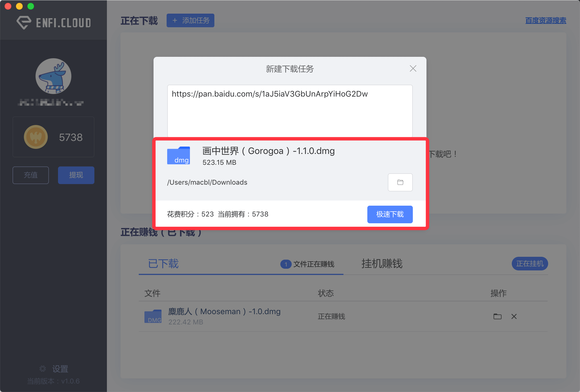The image size is (580, 392).
Task: Click the 正在挂机 status button
Action: [x=530, y=264]
